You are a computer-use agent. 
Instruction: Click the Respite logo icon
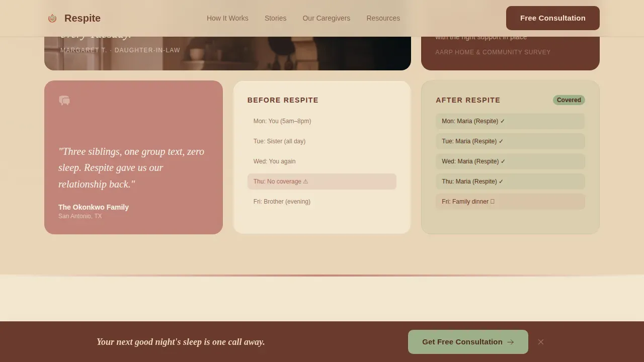click(52, 19)
